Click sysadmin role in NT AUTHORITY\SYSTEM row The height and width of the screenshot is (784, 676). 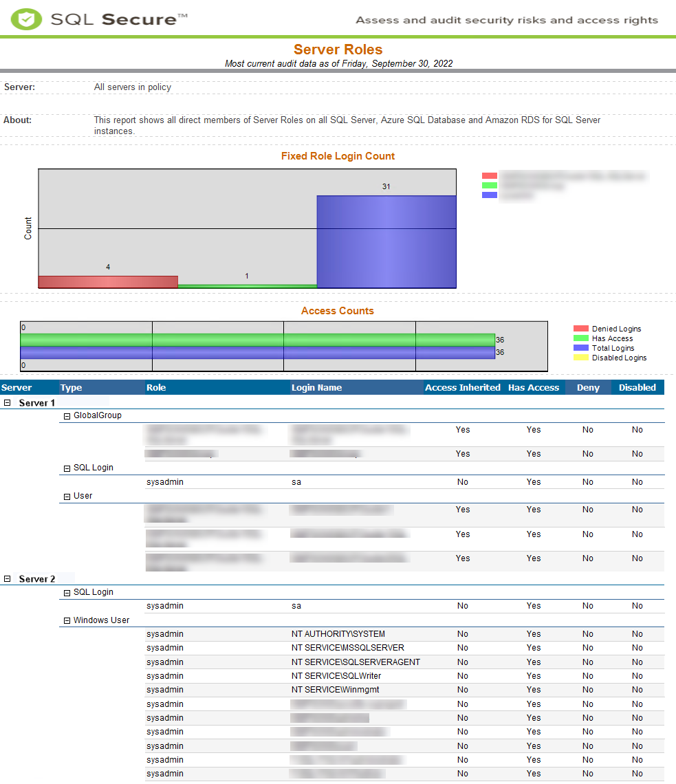tap(165, 634)
